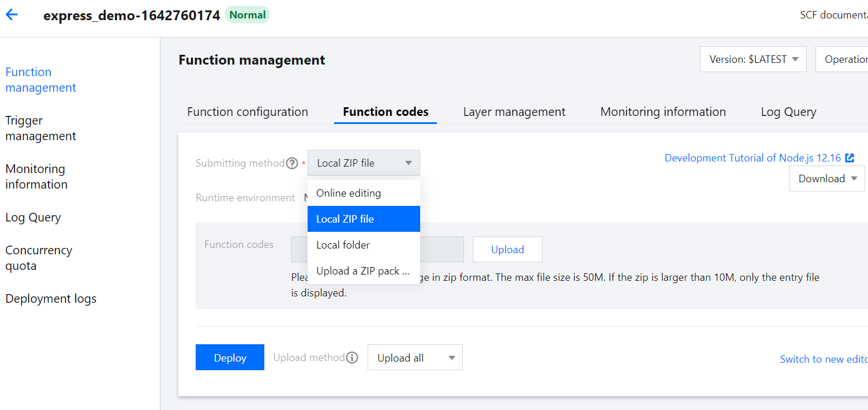Go to the Monitoring information tab

click(663, 112)
